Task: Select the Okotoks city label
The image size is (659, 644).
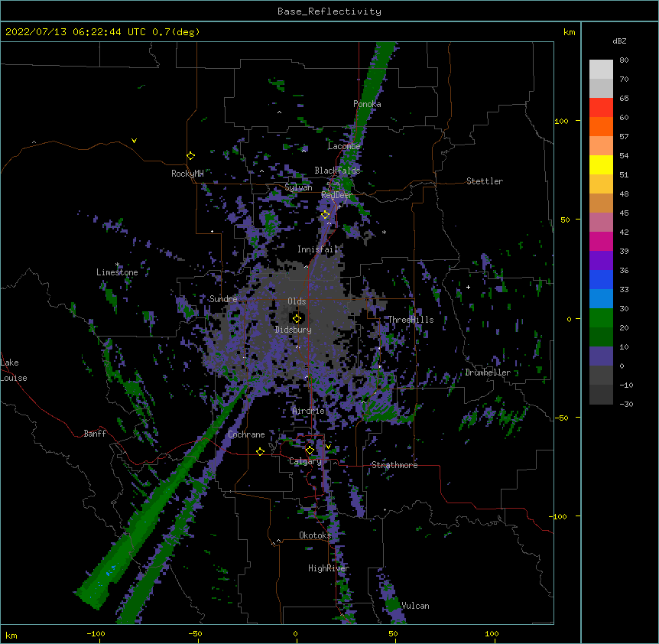Action: tap(315, 535)
